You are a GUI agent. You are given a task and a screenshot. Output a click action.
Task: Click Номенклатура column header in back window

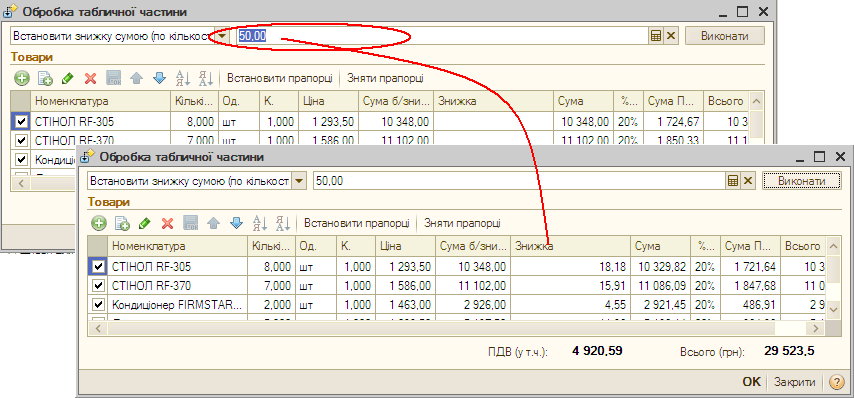click(x=101, y=102)
